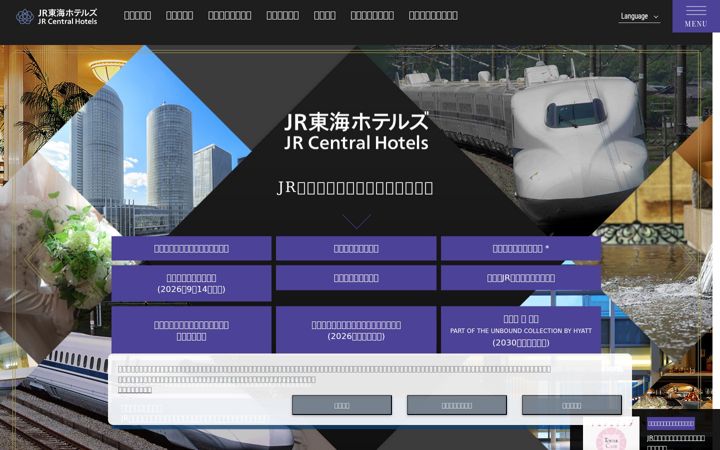Viewport: 720px width, 450px height.
Task: Open the first navigation menu item beside the logo
Action: [137, 16]
